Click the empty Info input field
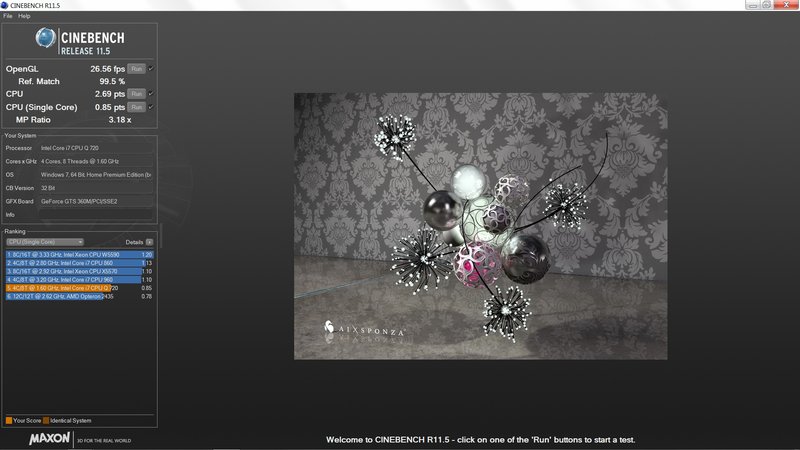This screenshot has height=450, width=800. 96,215
